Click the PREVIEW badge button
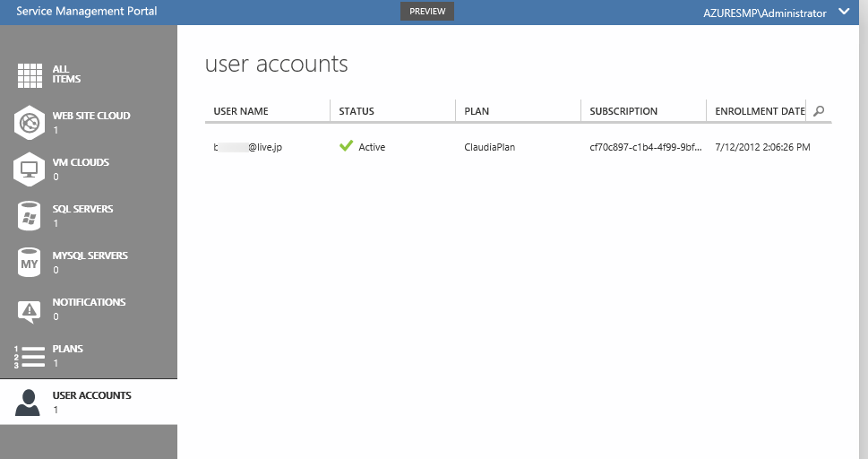The height and width of the screenshot is (459, 868). click(427, 11)
